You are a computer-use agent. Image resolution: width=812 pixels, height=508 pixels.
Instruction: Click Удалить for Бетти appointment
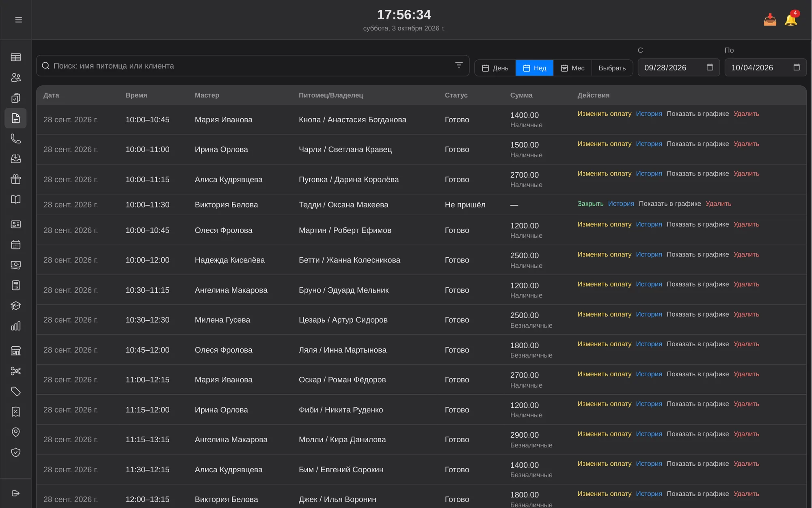[746, 254]
